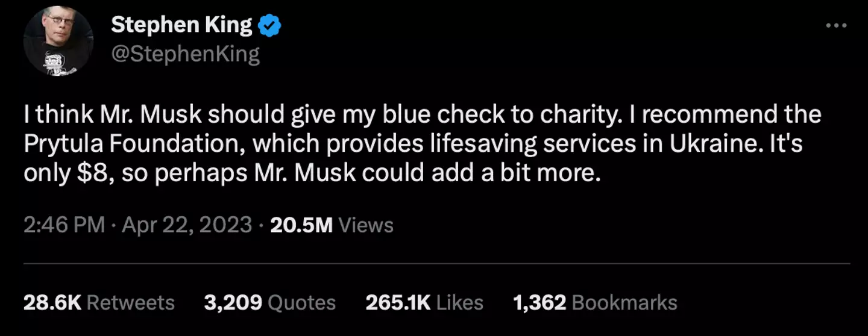Open the 3,209 Quotes list
This screenshot has width=868, height=336.
tap(269, 302)
